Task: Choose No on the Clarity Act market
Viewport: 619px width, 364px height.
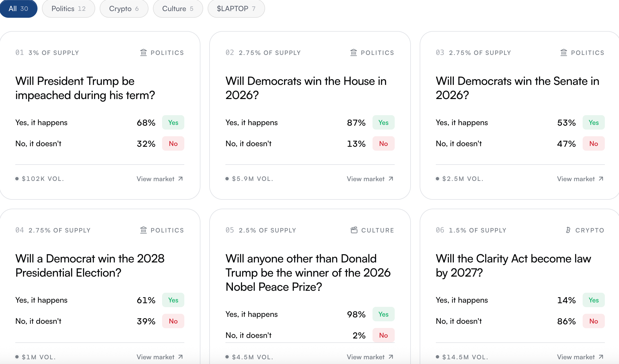Action: point(593,321)
